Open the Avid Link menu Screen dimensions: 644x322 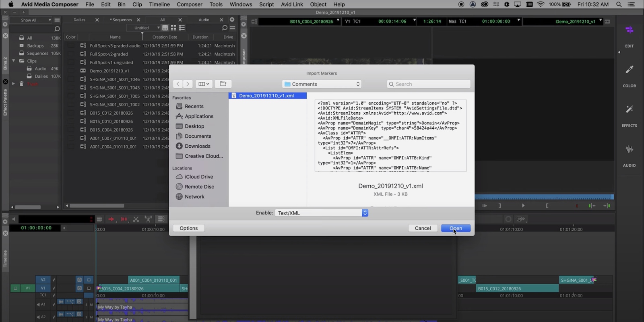pos(292,4)
